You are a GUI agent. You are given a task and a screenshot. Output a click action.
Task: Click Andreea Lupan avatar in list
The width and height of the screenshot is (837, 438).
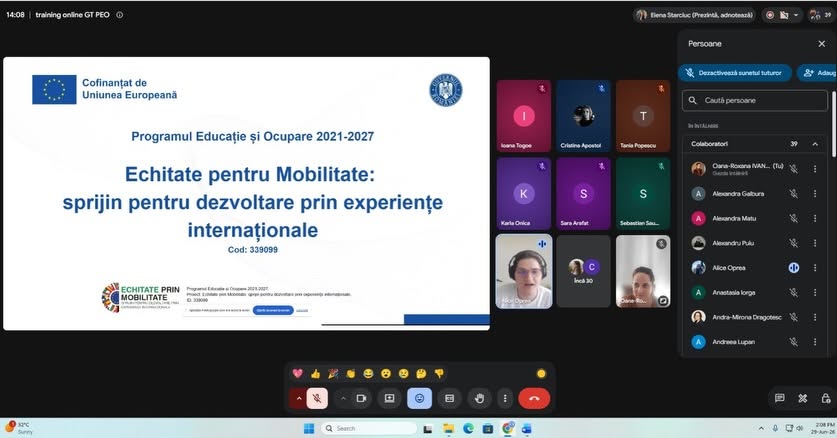tap(698, 342)
